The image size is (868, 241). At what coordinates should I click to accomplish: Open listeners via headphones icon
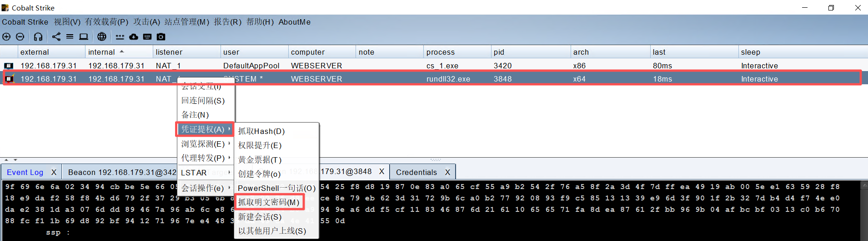(x=38, y=37)
